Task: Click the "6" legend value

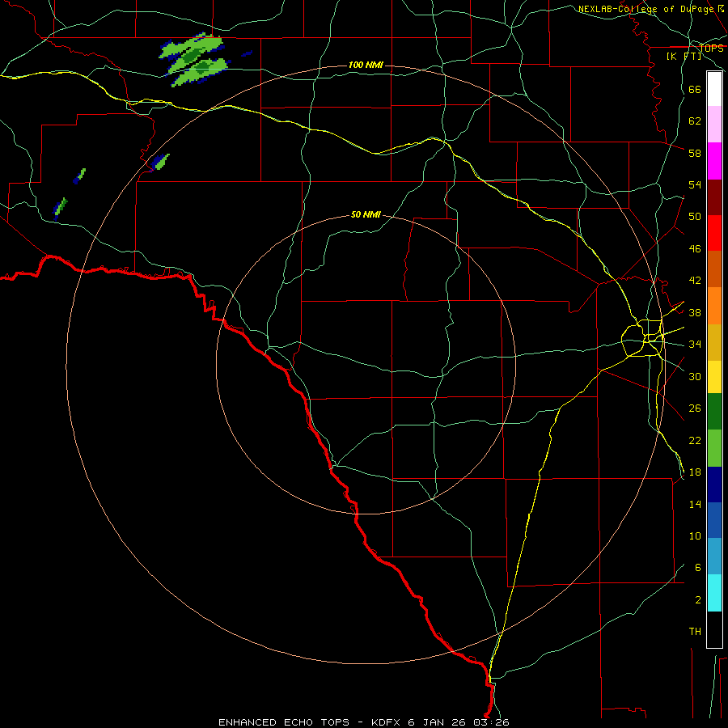Action: [x=698, y=568]
